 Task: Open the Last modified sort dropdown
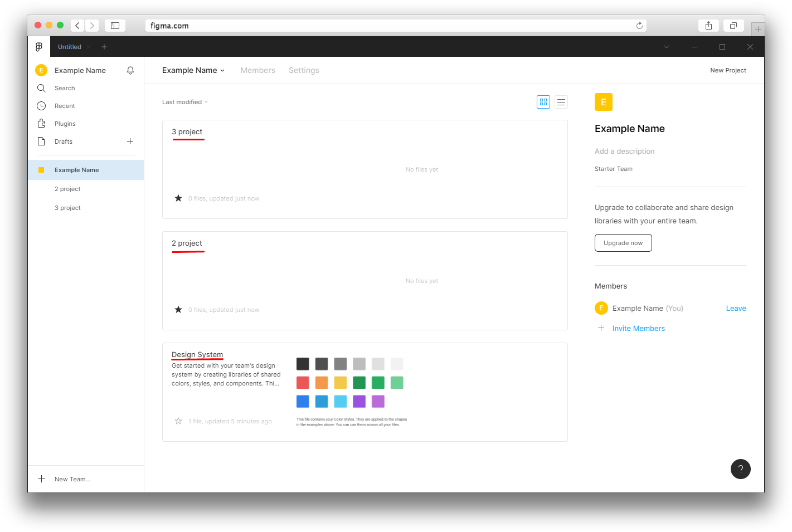(185, 102)
